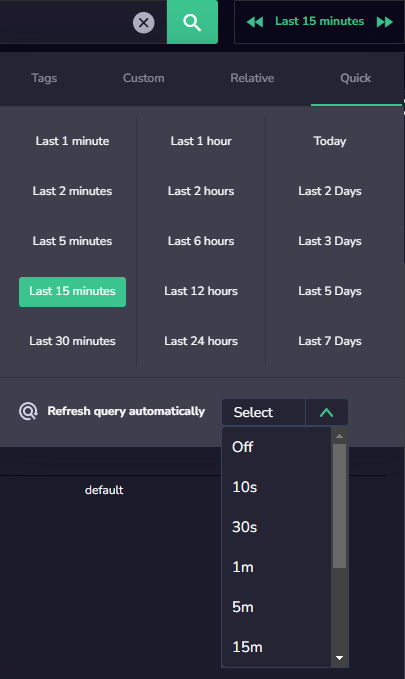The width and height of the screenshot is (405, 679).
Task: Click scrollbar down arrow in refresh list
Action: coord(340,658)
